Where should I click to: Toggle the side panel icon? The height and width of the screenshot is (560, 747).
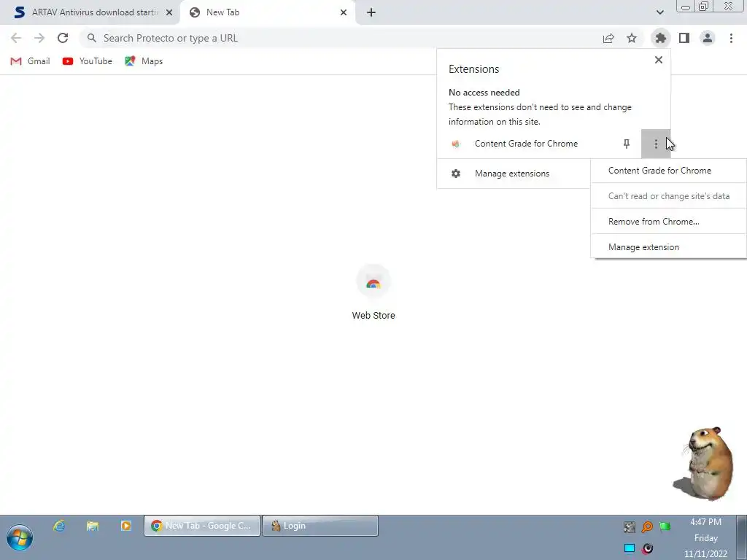pyautogui.click(x=684, y=38)
